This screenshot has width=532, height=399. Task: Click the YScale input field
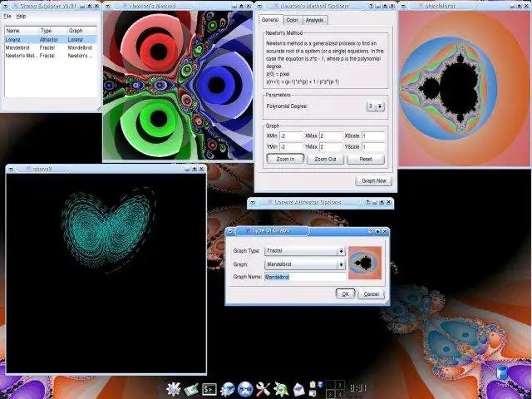pos(373,147)
